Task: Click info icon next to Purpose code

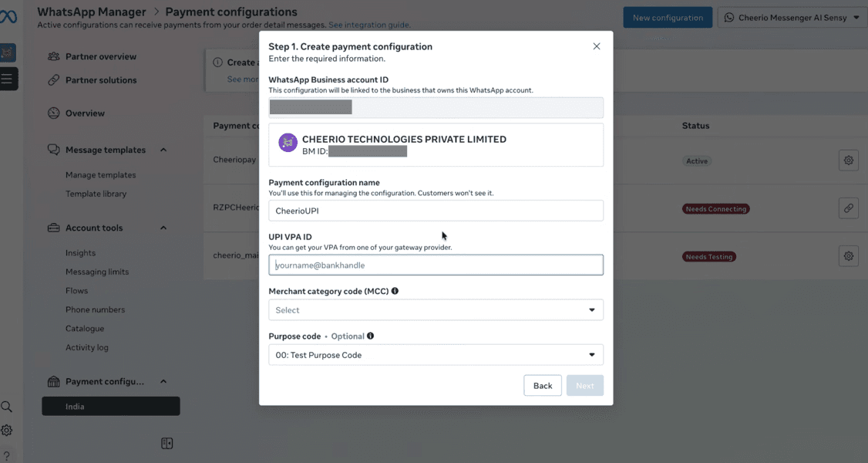Action: pos(370,336)
